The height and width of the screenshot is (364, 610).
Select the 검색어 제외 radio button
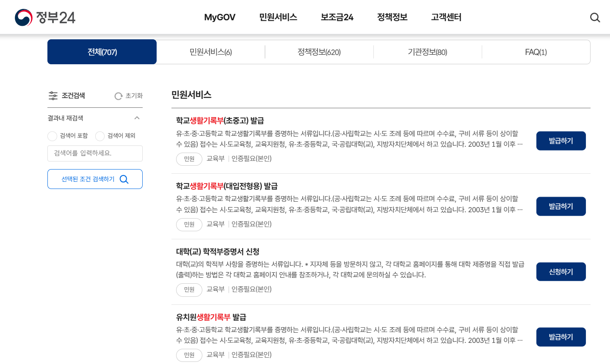[100, 136]
